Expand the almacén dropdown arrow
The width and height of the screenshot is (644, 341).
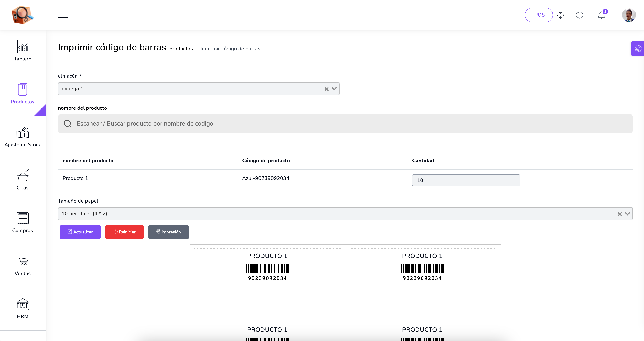(334, 89)
